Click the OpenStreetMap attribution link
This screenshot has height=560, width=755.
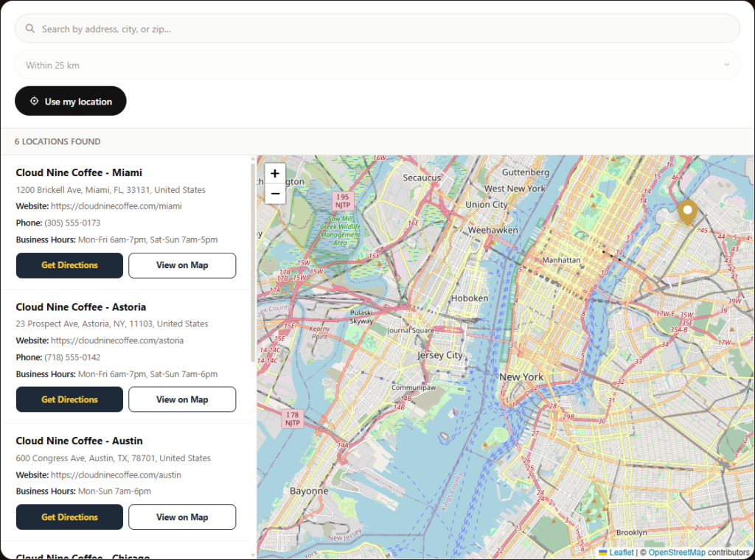pos(677,553)
